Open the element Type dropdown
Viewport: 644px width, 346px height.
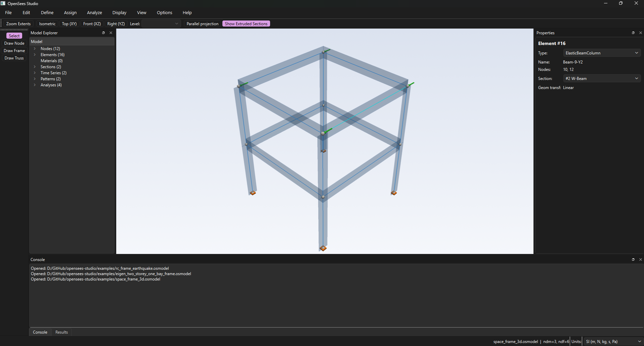click(602, 53)
